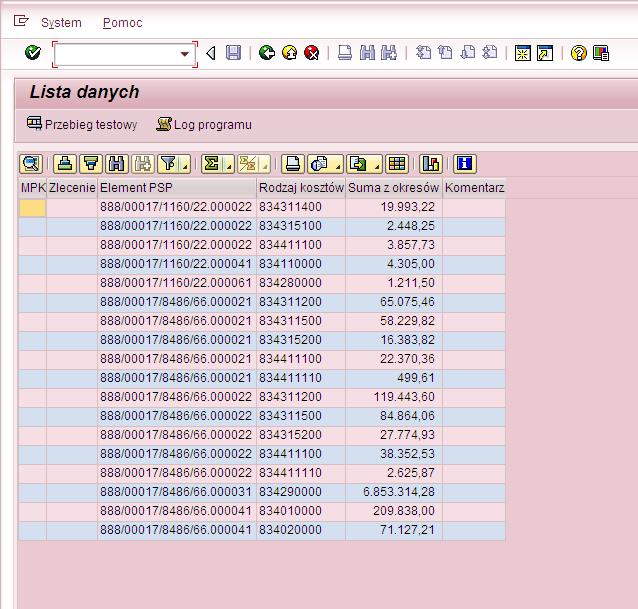Expand the Export dropdown arrow
The image size is (638, 609).
377,164
